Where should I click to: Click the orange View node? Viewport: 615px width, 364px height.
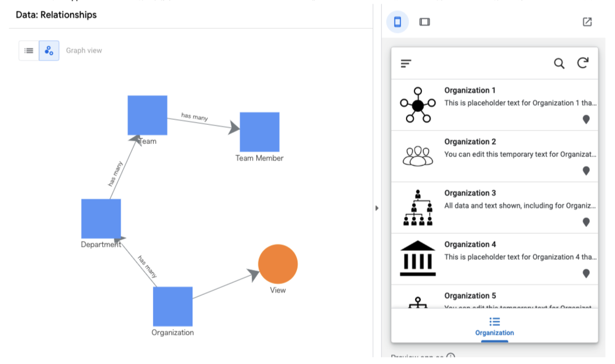tap(278, 264)
